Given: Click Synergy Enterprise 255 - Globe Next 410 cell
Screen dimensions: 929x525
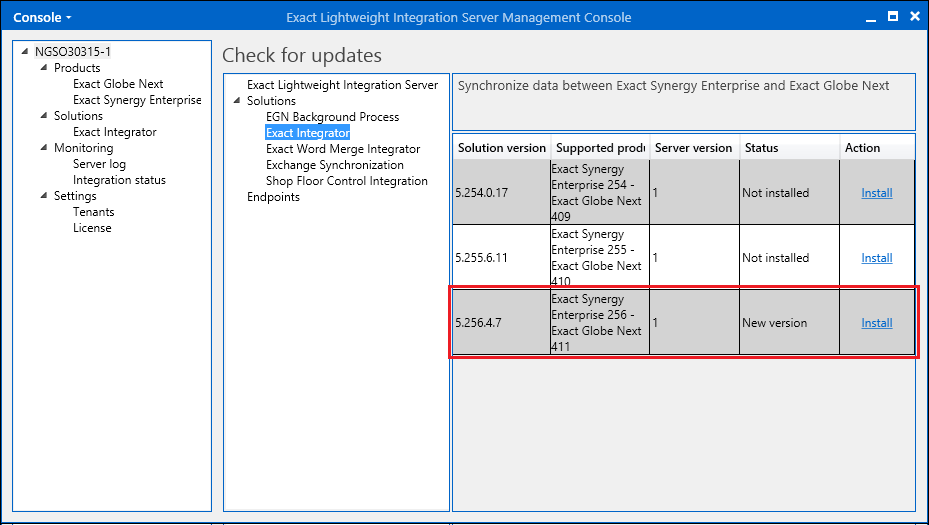Looking at the screenshot, I should 600,258.
